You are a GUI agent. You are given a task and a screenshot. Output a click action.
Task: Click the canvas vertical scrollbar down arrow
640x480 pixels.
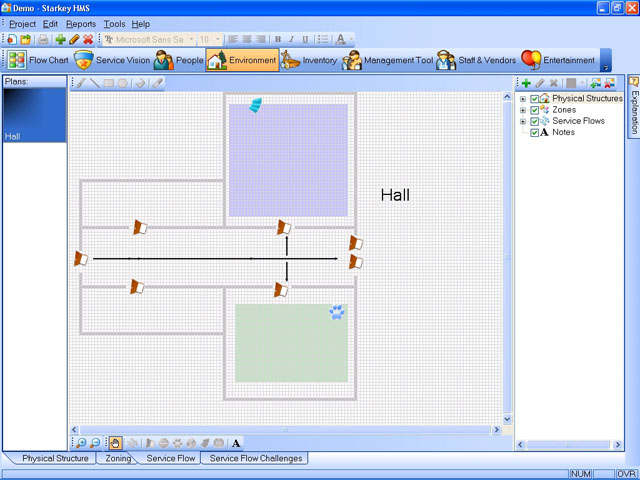coord(507,419)
